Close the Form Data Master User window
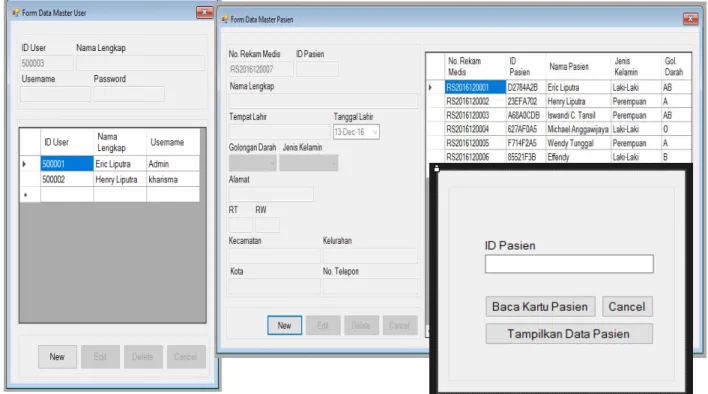The image size is (708, 394). click(x=205, y=12)
